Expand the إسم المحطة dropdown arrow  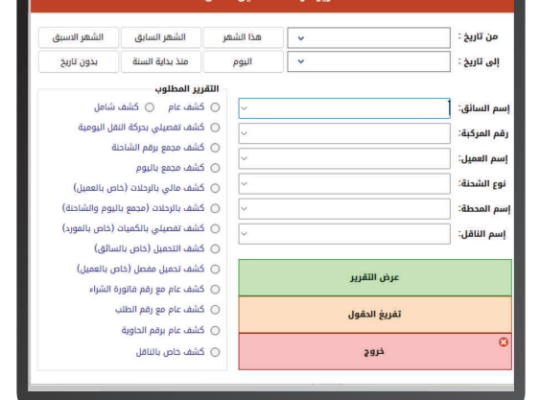pyautogui.click(x=244, y=209)
